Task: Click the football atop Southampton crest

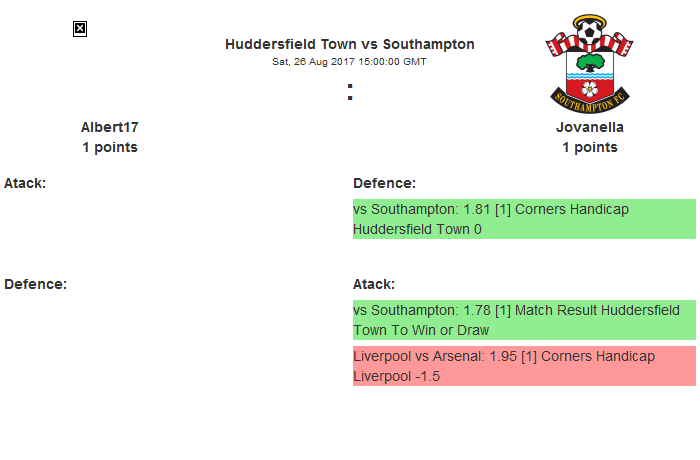Action: [589, 31]
